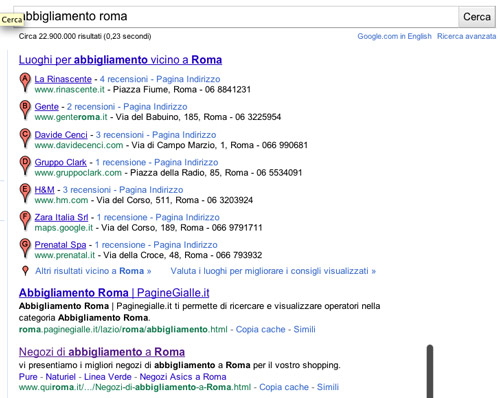This screenshot has height=398, width=500.
Task: Open Negozi Asics a Roma sitelink
Action: click(x=183, y=377)
